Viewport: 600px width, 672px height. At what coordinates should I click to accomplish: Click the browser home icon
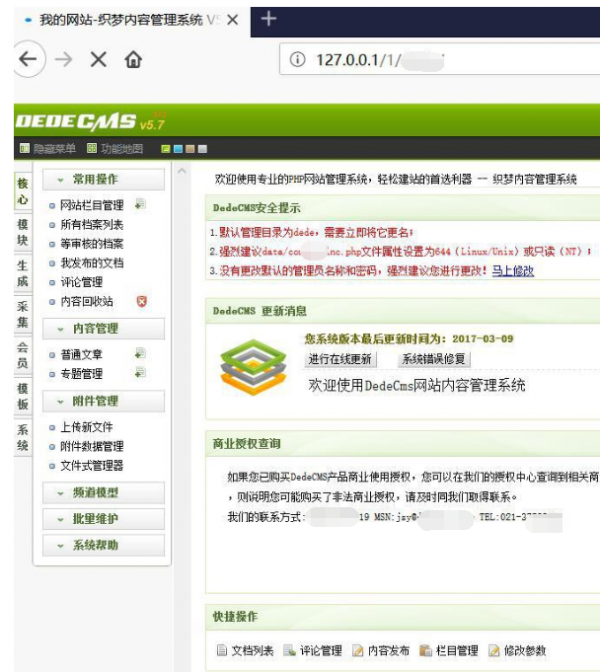[132, 60]
